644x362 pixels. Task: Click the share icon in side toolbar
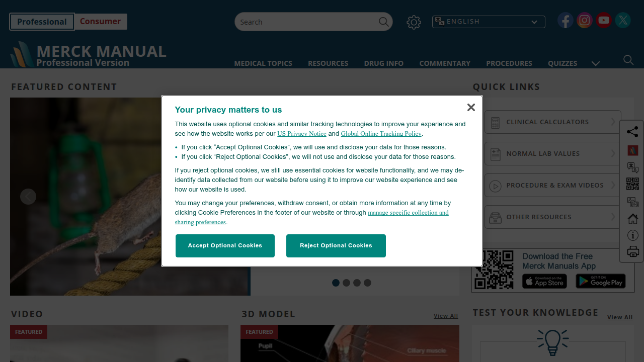(632, 132)
